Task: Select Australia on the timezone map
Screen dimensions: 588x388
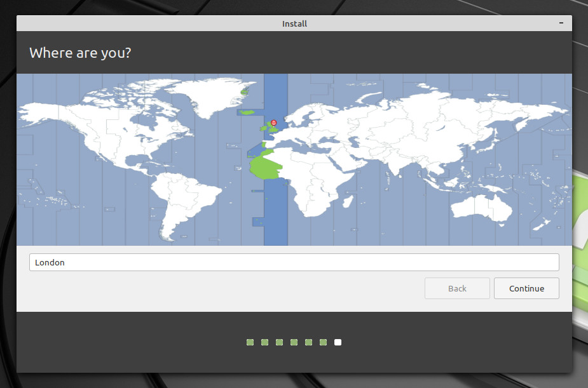Action: pos(481,209)
